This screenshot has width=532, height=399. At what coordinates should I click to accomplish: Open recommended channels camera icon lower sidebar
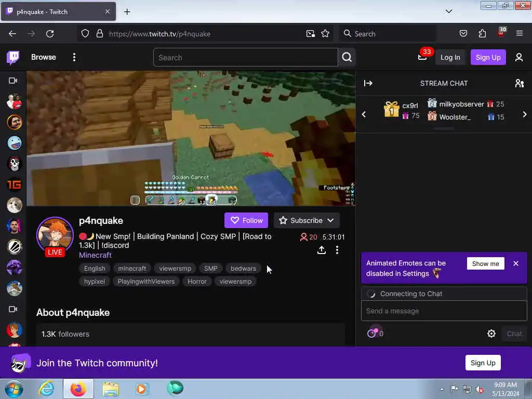click(x=13, y=309)
